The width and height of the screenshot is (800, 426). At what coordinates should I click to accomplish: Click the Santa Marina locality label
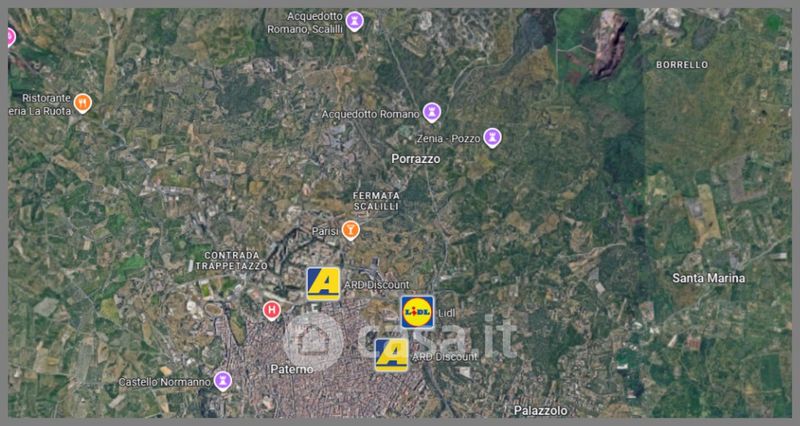click(708, 278)
